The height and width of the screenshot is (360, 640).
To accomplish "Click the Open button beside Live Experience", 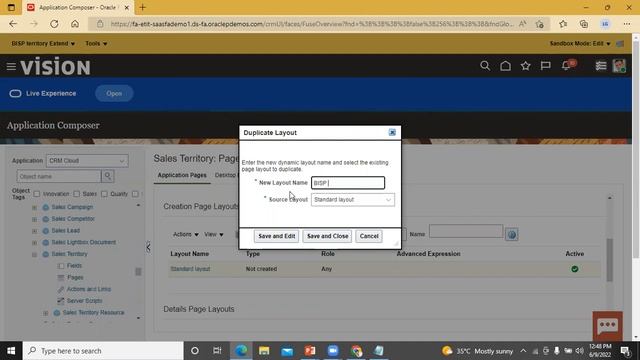I will (114, 93).
